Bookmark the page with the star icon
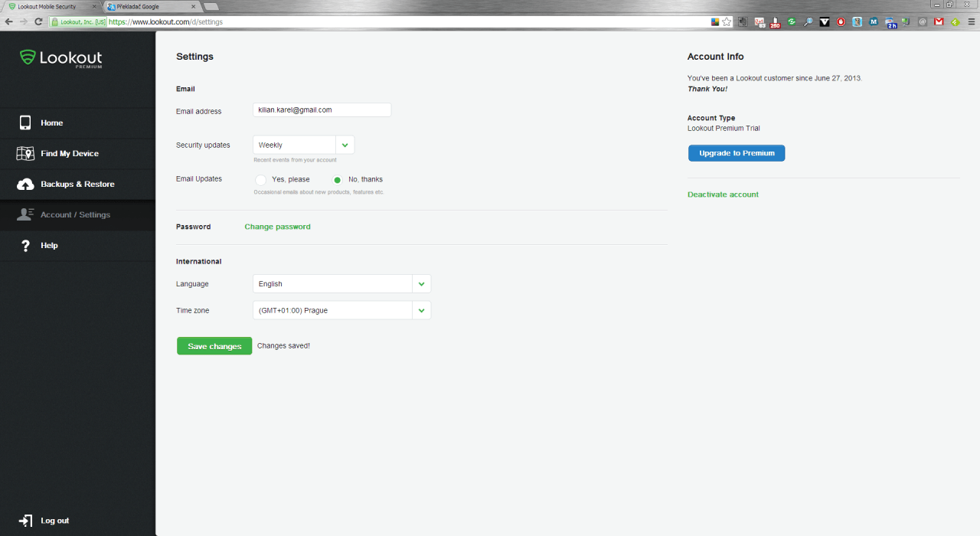 (x=727, y=22)
